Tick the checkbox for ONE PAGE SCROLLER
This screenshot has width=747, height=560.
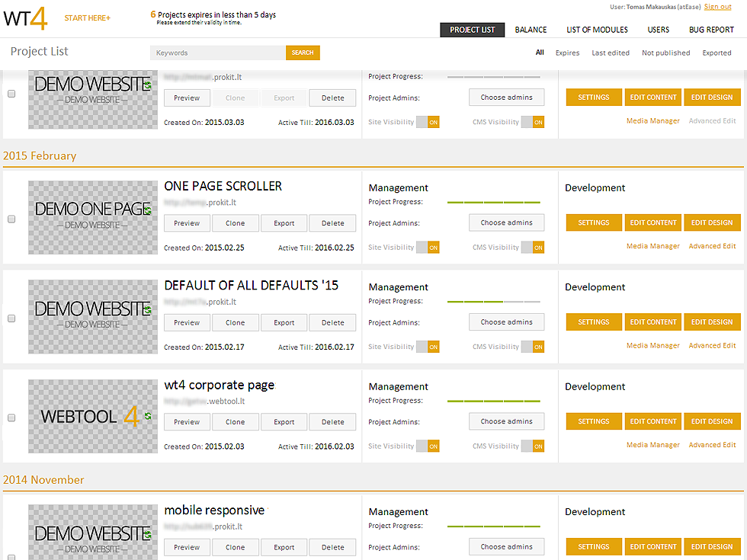coord(11,219)
